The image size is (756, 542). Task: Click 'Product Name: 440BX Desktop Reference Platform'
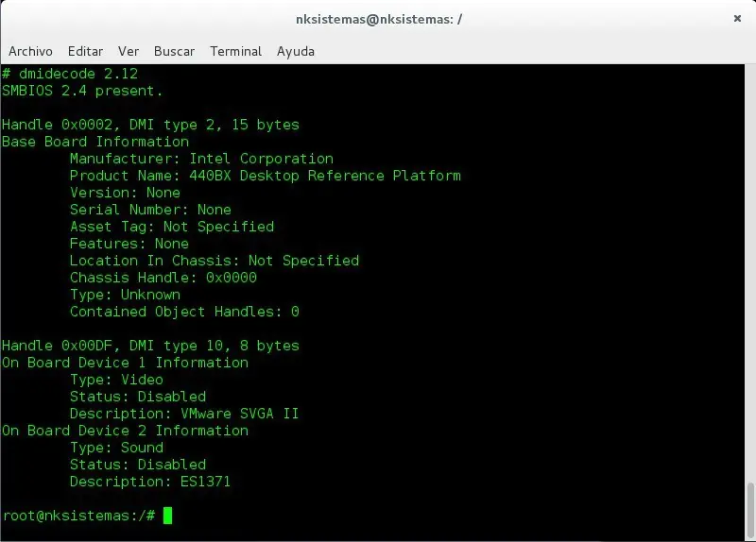pyautogui.click(x=266, y=176)
